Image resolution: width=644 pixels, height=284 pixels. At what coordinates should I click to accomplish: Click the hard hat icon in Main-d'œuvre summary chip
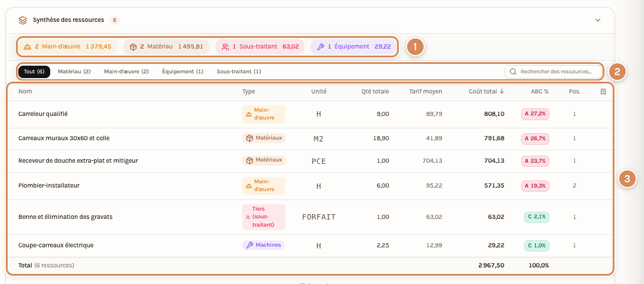point(28,47)
